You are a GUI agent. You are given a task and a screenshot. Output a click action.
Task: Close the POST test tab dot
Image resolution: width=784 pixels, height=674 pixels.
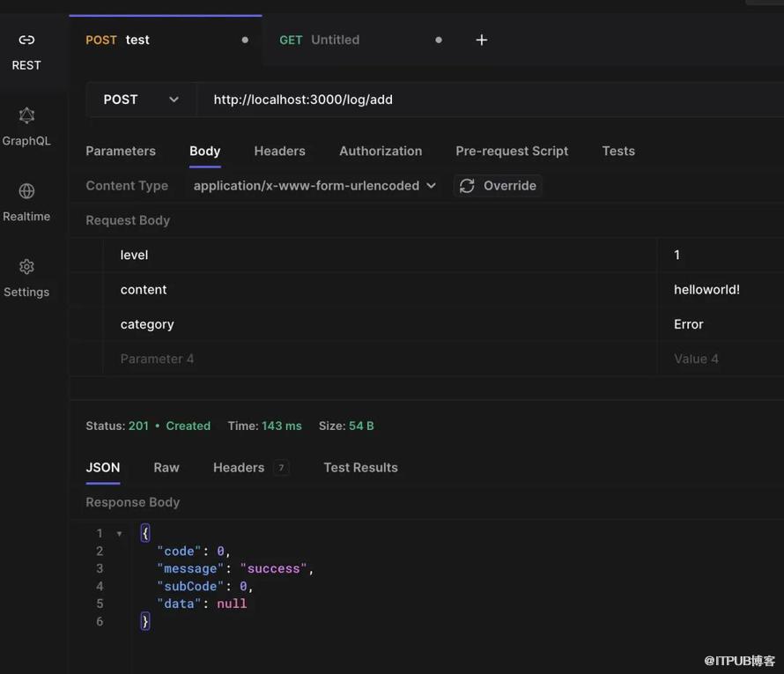click(x=245, y=40)
